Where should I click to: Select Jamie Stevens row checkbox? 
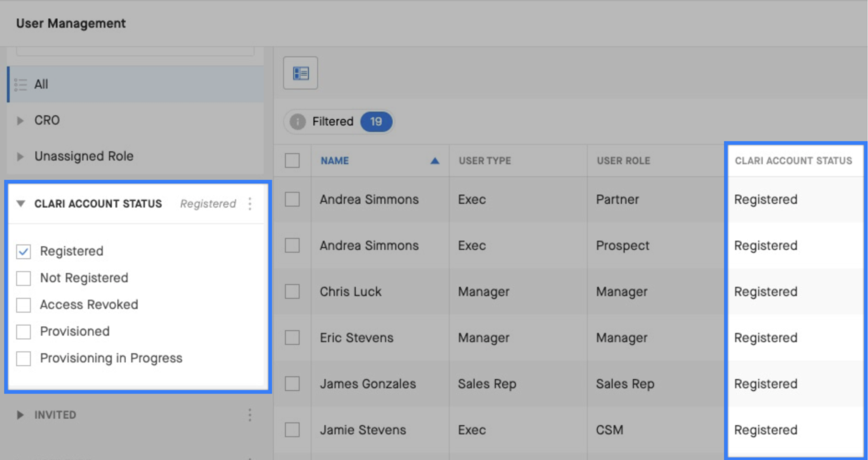[x=292, y=430]
